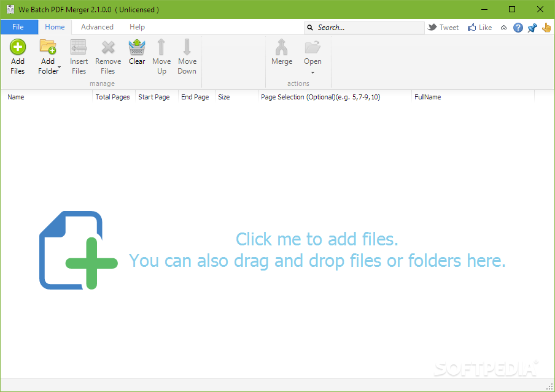555x392 pixels.
Task: Click the Tweet link
Action: pos(443,27)
